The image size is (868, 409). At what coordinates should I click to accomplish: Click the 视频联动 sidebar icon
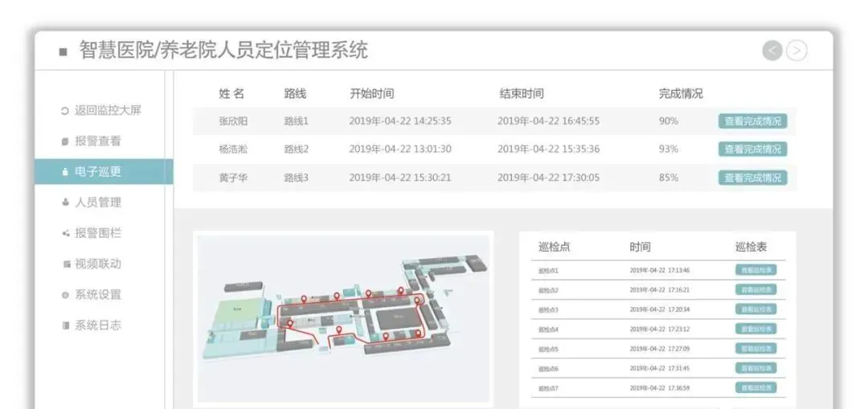(x=65, y=264)
